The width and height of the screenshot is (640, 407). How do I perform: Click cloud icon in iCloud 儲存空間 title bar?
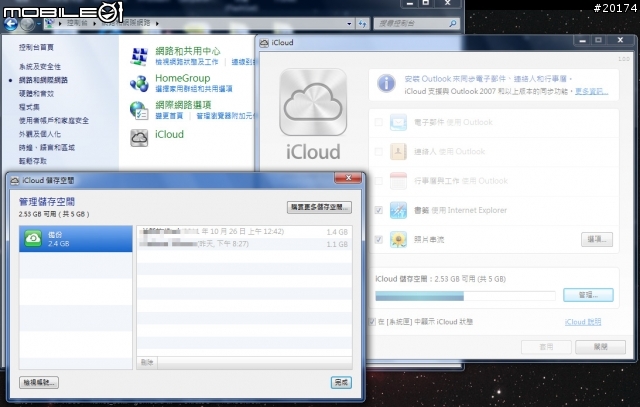pyautogui.click(x=15, y=180)
